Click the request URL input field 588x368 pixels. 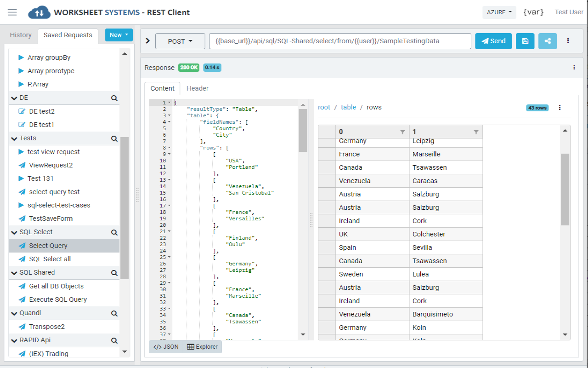pos(340,41)
